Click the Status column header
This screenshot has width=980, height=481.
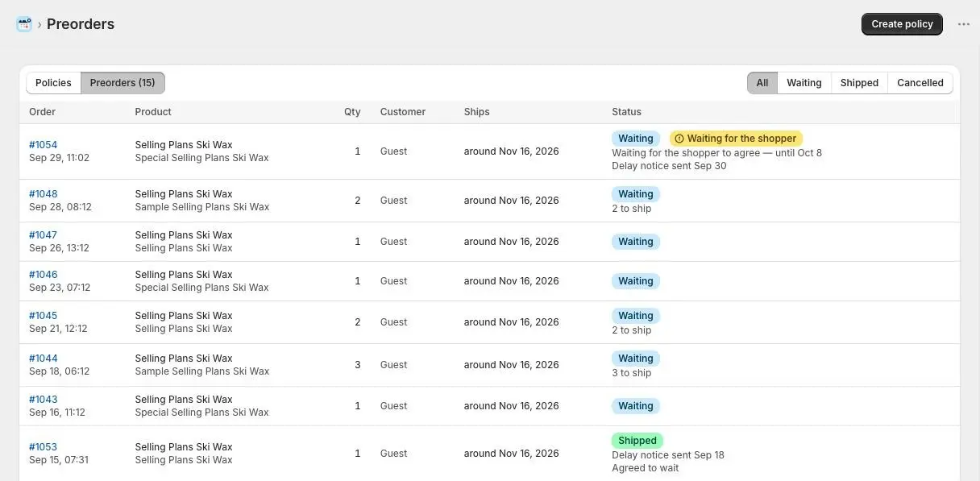627,112
